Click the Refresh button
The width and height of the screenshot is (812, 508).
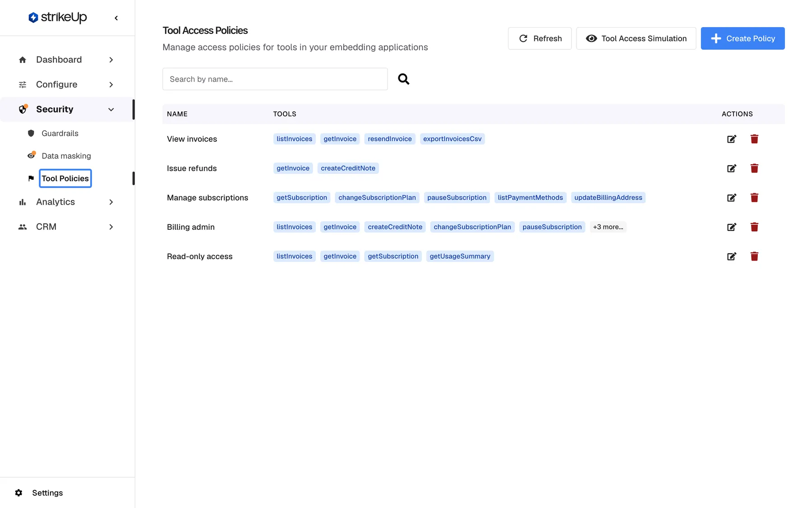(540, 38)
